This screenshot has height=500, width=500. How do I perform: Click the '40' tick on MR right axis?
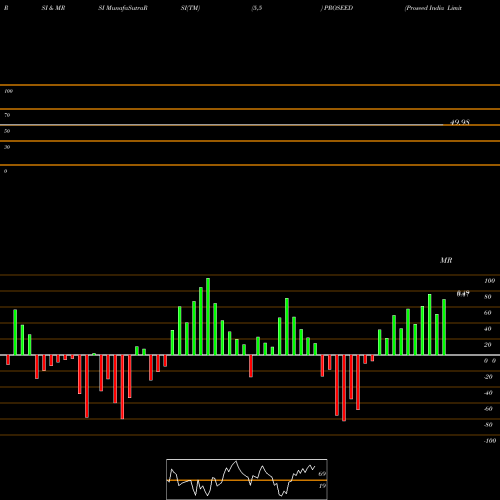pos(488,329)
